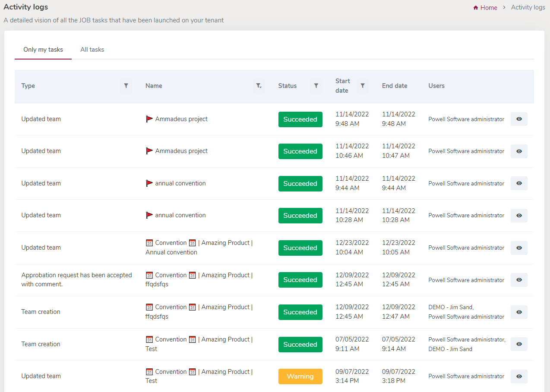Screen dimensions: 550x392
Task: Select the Only my tasks tab
Action: click(x=43, y=50)
